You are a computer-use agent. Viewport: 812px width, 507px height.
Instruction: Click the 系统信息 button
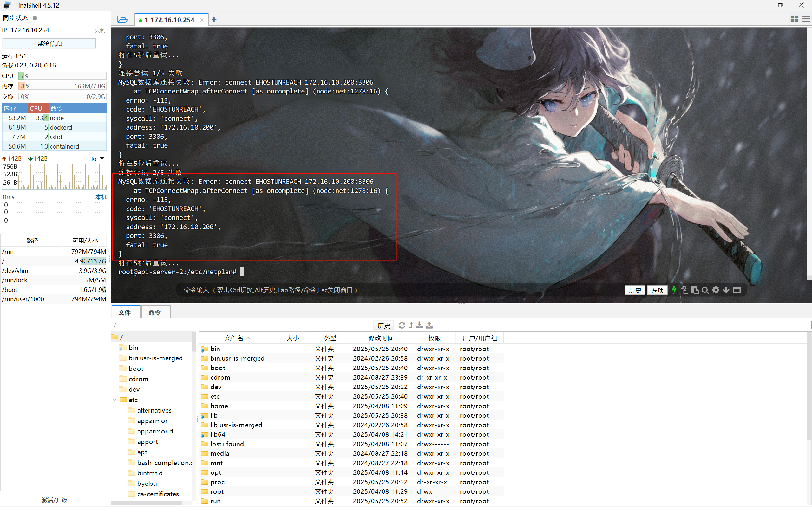(x=49, y=44)
